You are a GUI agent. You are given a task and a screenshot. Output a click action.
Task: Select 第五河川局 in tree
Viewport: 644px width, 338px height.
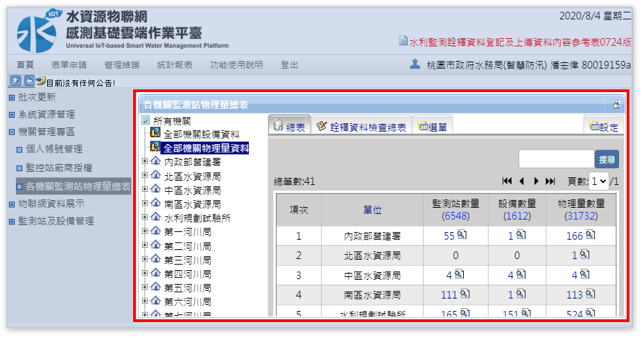[x=188, y=288]
